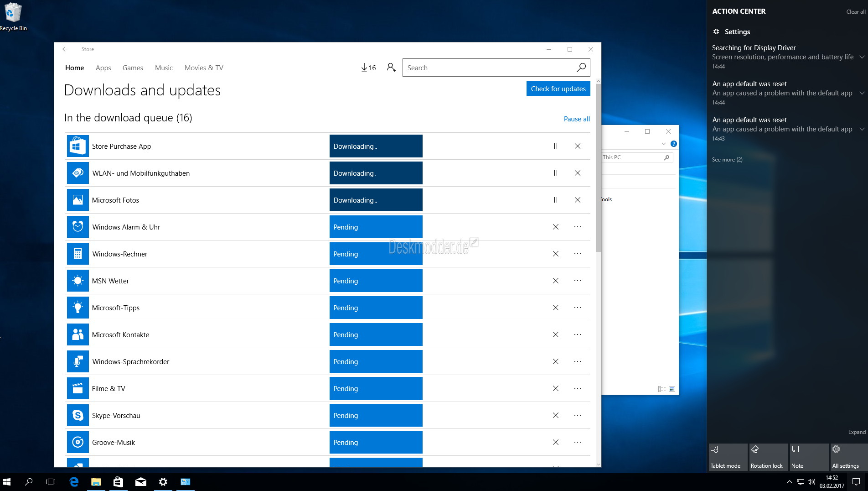Pause the Store Purchase App download
This screenshot has width=868, height=491.
tap(555, 146)
